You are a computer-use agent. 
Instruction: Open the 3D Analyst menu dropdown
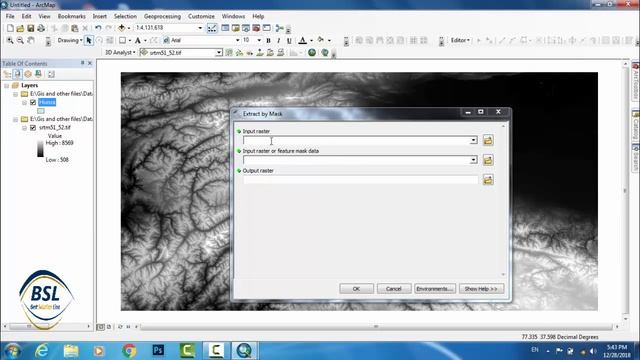(x=120, y=53)
